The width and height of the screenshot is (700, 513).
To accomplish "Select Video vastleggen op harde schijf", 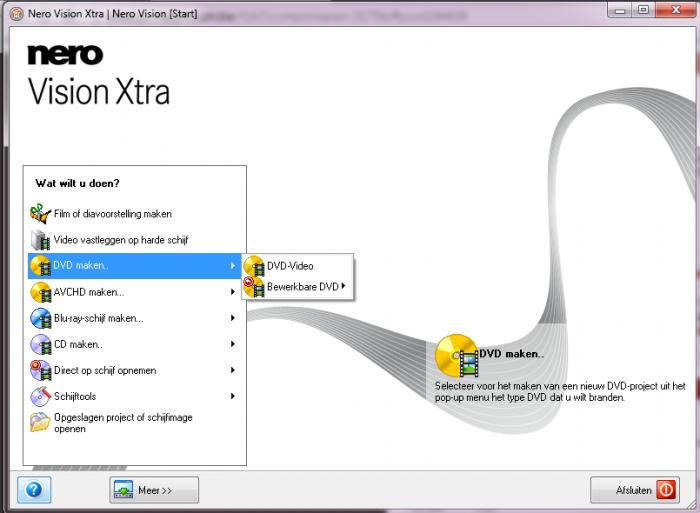I will (134, 240).
